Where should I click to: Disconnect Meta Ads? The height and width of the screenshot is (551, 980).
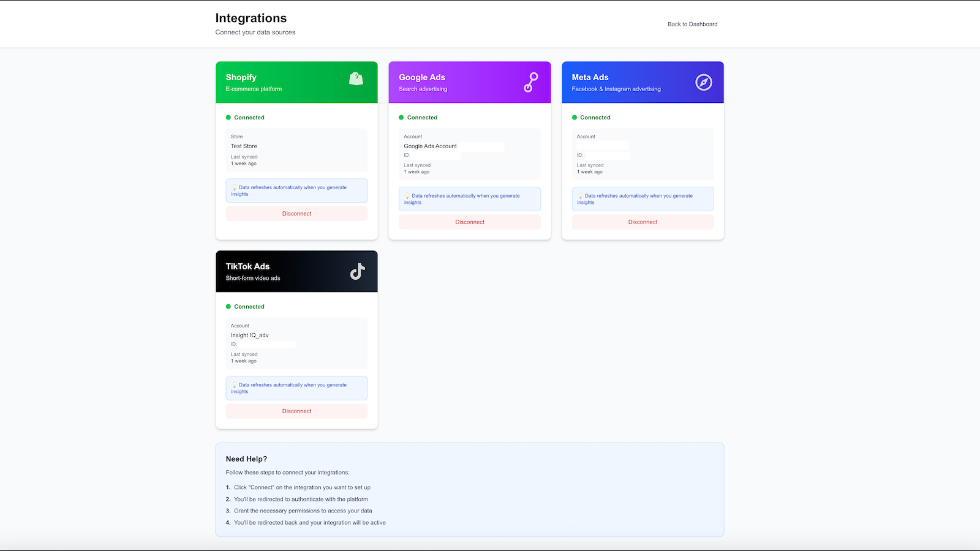643,222
